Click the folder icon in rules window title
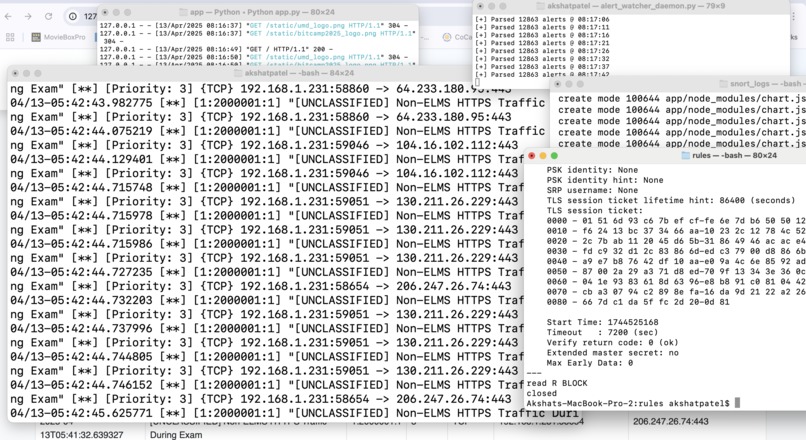This screenshot has height=440, width=806. [x=685, y=155]
